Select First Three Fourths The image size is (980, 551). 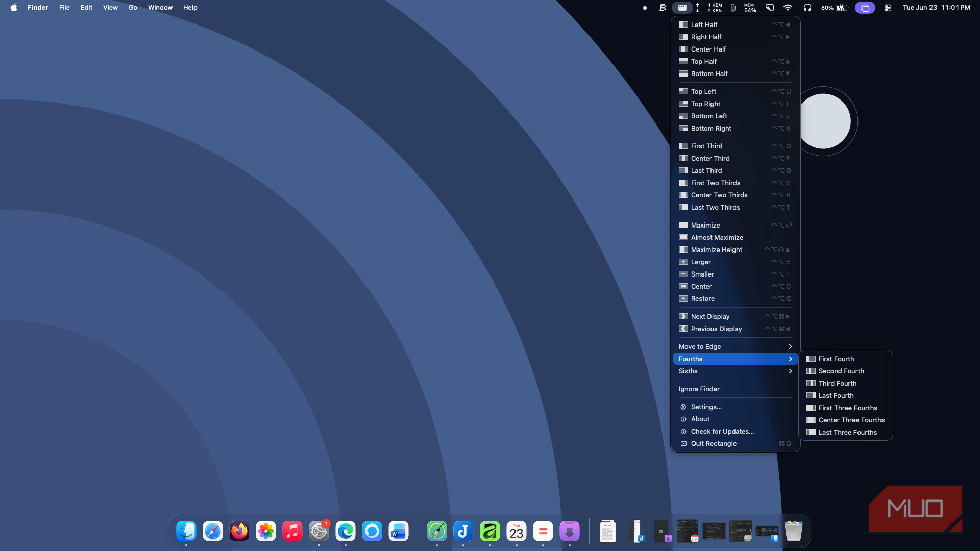[846, 408]
